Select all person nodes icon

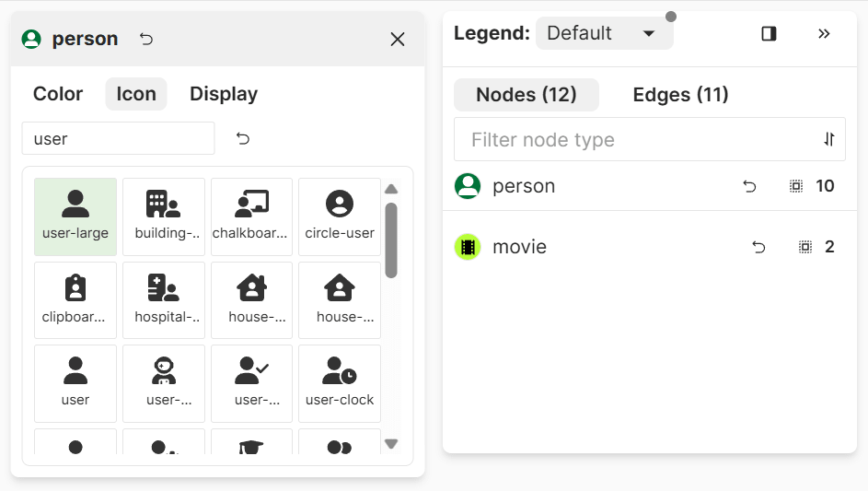click(x=796, y=186)
